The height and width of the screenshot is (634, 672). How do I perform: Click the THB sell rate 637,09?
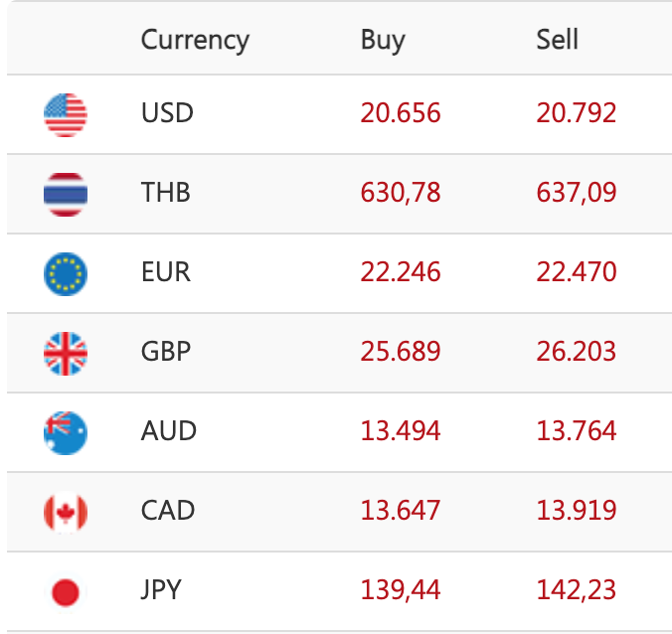(577, 193)
